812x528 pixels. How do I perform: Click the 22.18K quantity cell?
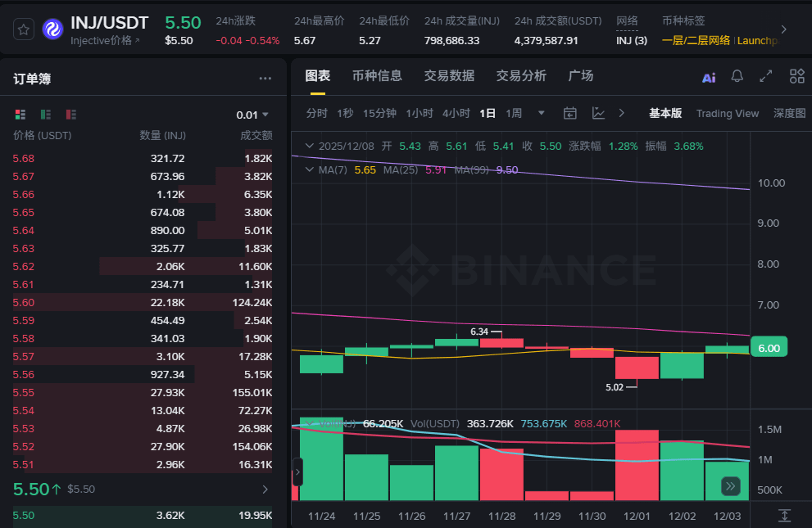(167, 303)
